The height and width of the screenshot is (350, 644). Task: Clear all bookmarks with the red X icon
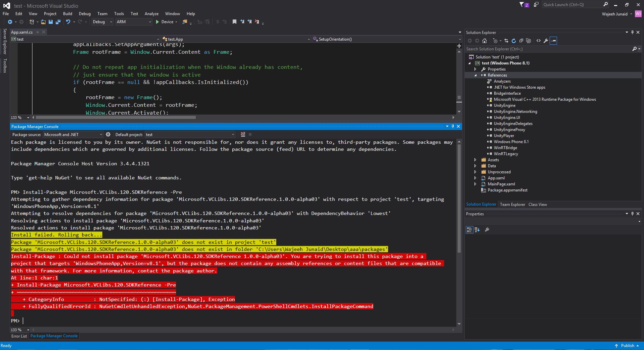click(x=257, y=22)
